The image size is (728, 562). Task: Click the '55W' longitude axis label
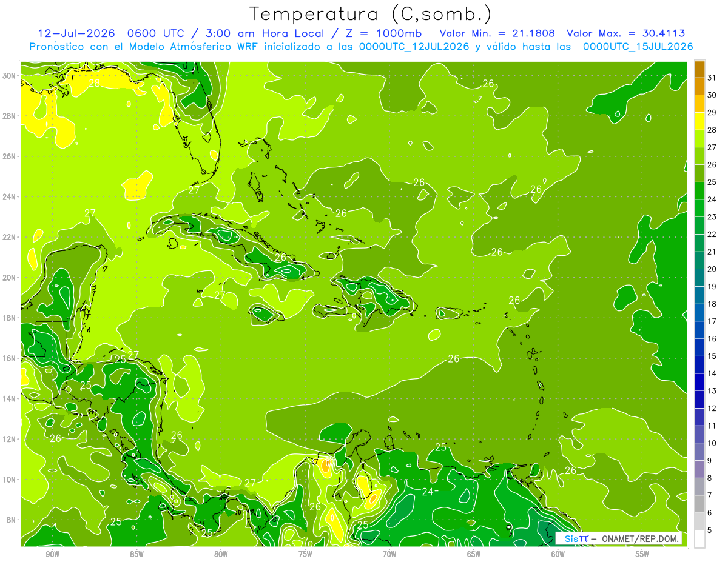click(x=642, y=555)
